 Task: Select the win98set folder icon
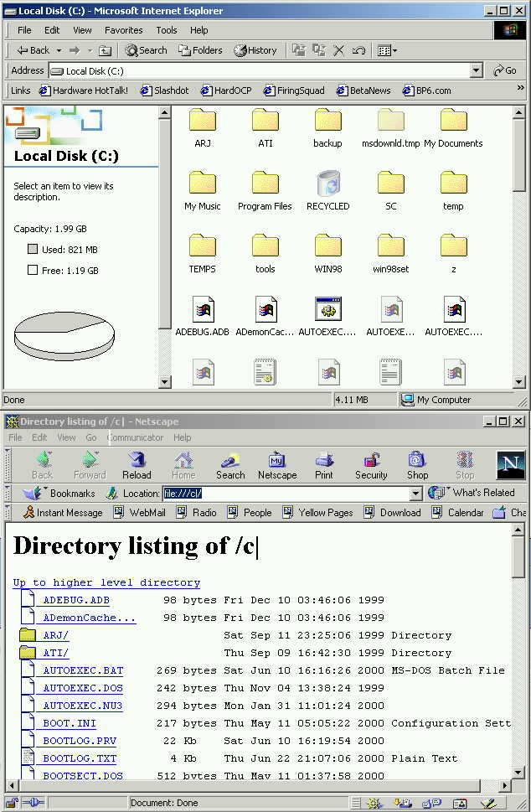(391, 246)
